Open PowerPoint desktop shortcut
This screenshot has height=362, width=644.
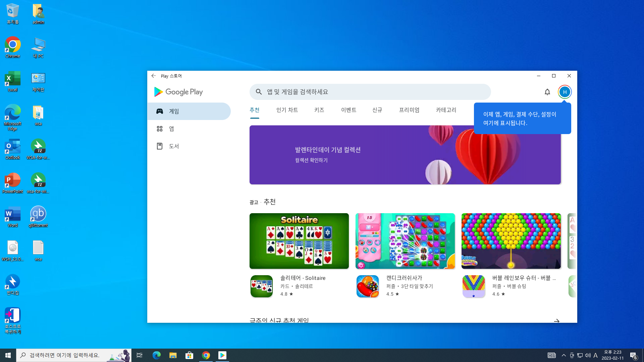pyautogui.click(x=12, y=183)
